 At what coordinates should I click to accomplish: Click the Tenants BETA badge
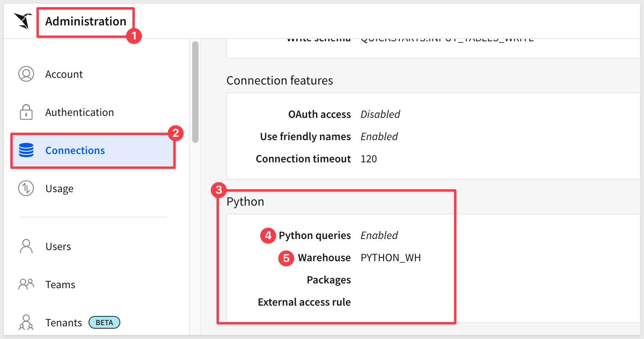coord(104,322)
